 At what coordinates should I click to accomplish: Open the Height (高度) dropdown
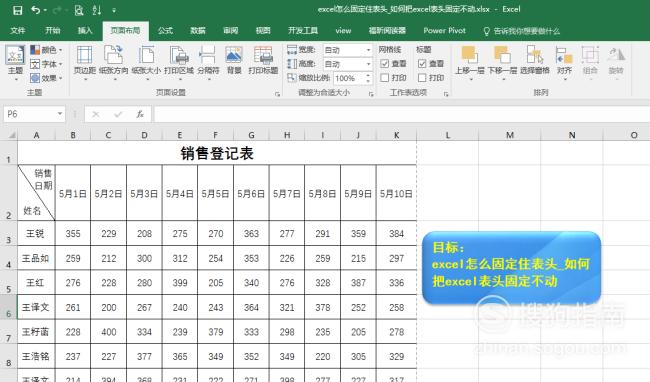(368, 64)
